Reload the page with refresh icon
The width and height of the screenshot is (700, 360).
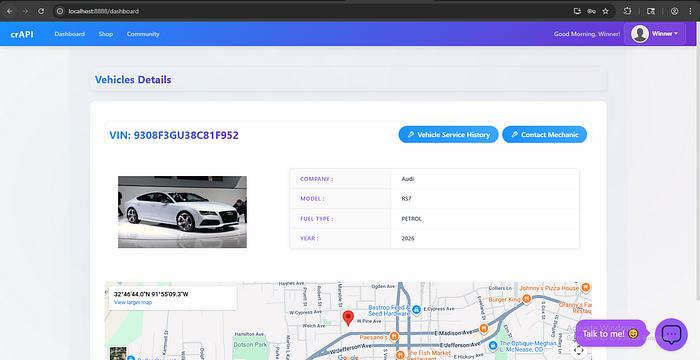click(41, 11)
